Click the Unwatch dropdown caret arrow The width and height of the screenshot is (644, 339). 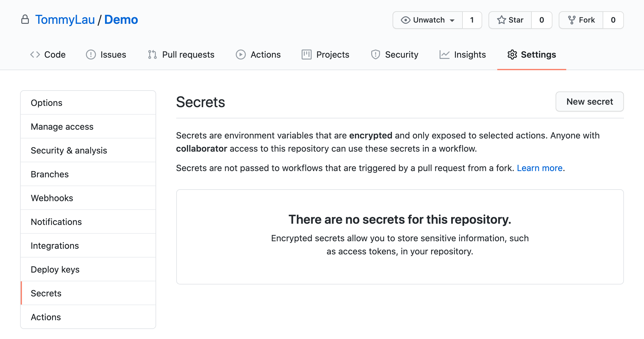pyautogui.click(x=452, y=20)
